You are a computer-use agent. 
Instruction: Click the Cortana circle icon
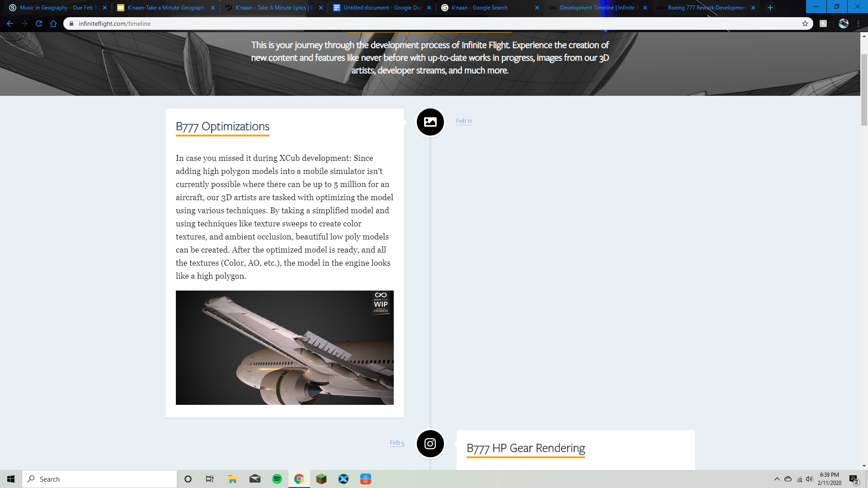pos(188,479)
